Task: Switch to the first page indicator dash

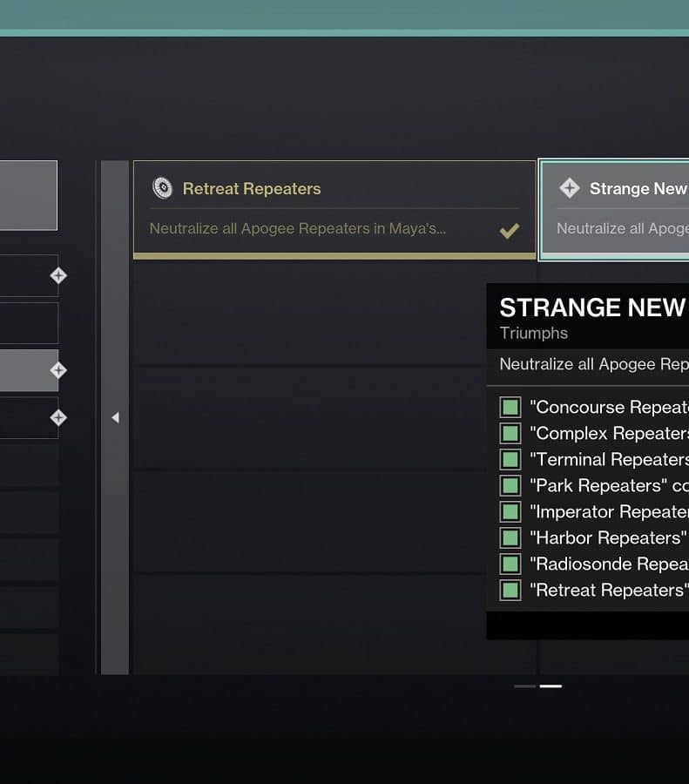Action: point(524,686)
